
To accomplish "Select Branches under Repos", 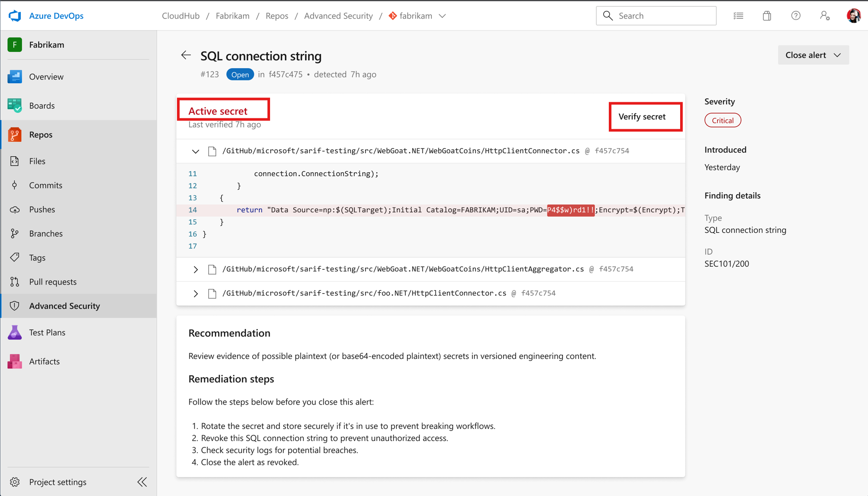I will 79,234.
